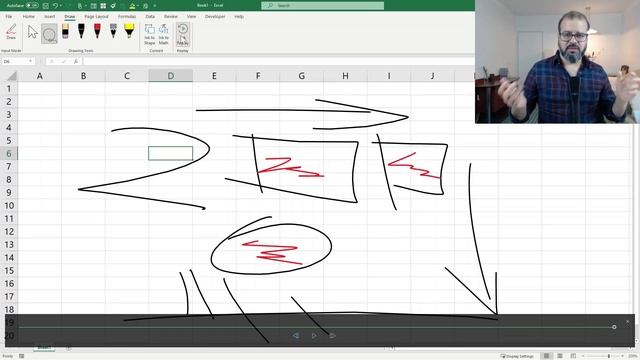The image size is (640, 360).
Task: Select column G header
Action: click(302, 76)
